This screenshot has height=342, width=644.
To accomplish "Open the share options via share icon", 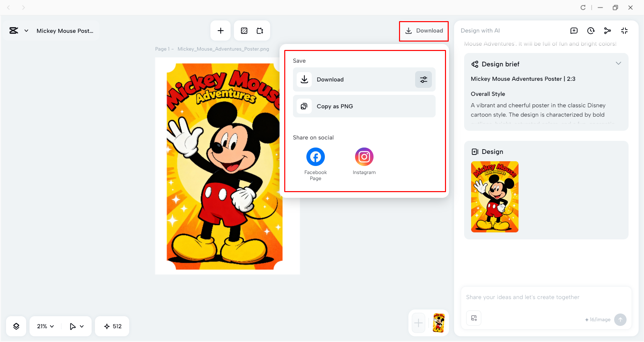I will (x=607, y=31).
